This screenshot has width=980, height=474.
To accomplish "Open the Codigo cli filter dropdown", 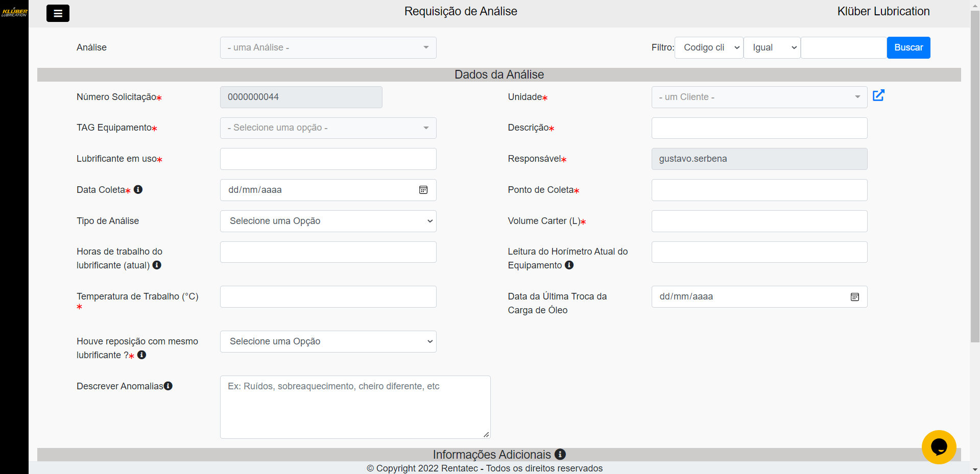I will [x=708, y=47].
